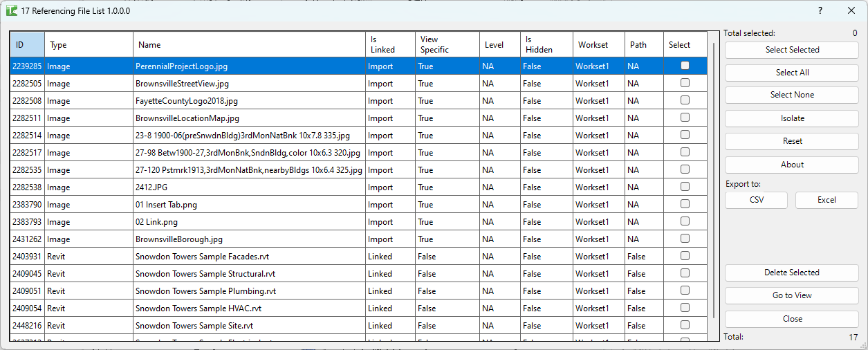This screenshot has height=350, width=868.
Task: Click the Isolate button
Action: click(x=792, y=118)
